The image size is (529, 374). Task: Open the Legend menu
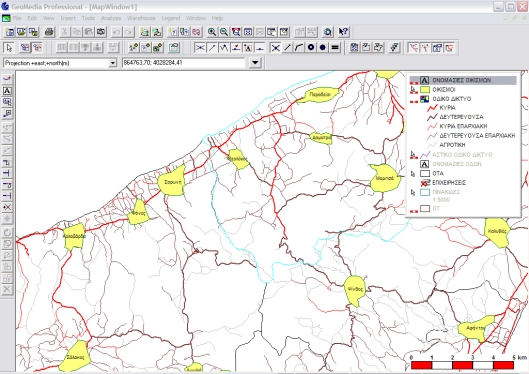pyautogui.click(x=171, y=18)
